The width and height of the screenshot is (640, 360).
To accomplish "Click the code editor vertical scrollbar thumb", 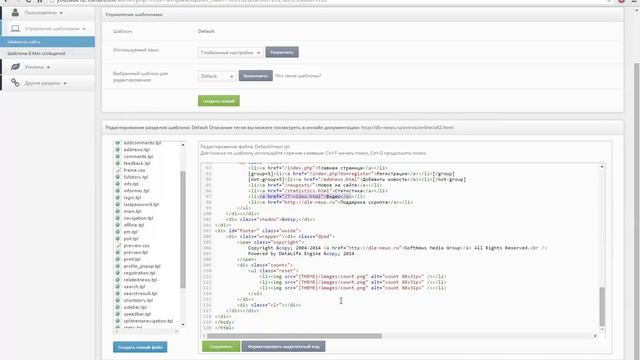I will 602,307.
